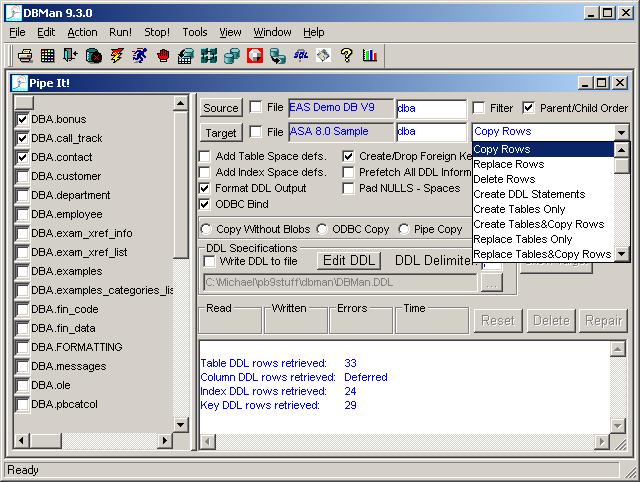Click the red stop hand icon
This screenshot has width=640, height=482.
tap(163, 55)
